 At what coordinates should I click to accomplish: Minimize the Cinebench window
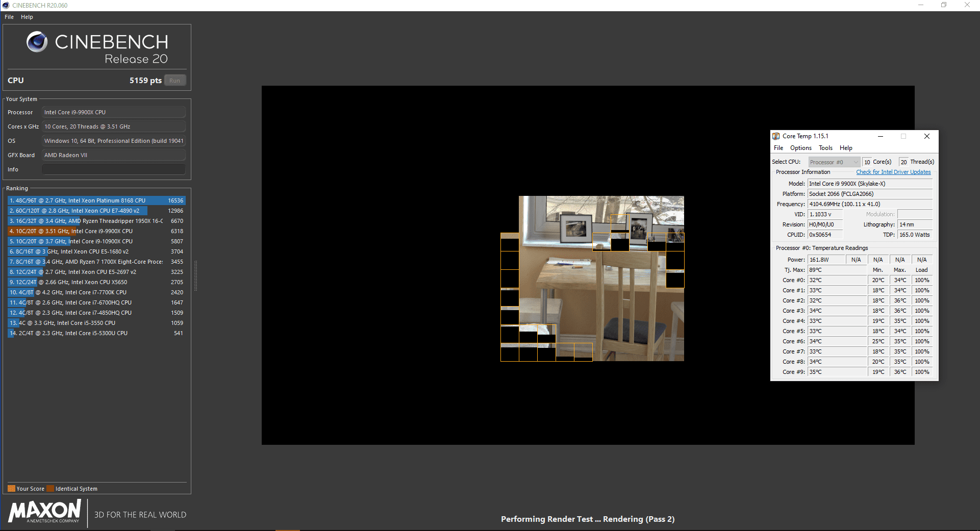921,5
